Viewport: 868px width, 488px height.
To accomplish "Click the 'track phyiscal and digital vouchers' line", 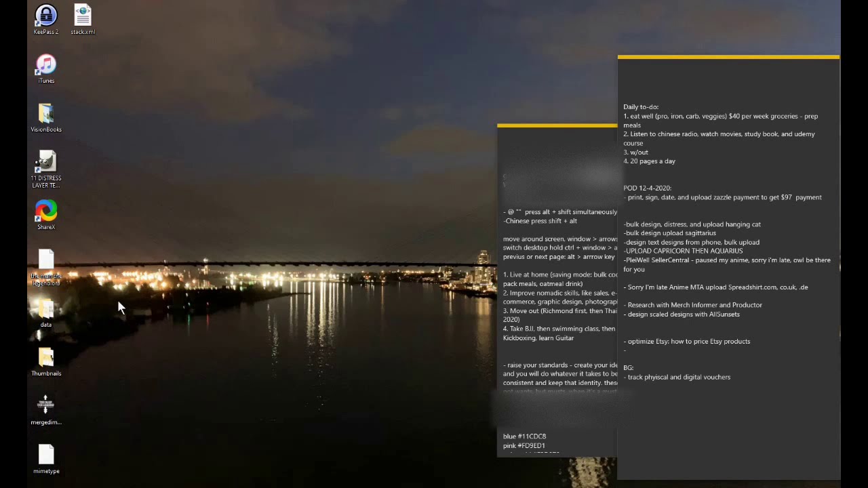I will coord(677,377).
